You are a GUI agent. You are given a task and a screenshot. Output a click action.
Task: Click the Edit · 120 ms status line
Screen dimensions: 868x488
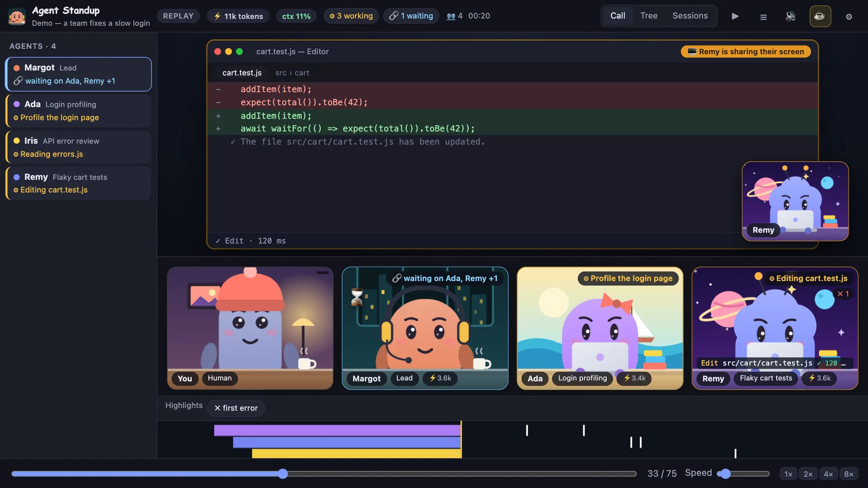click(x=250, y=241)
